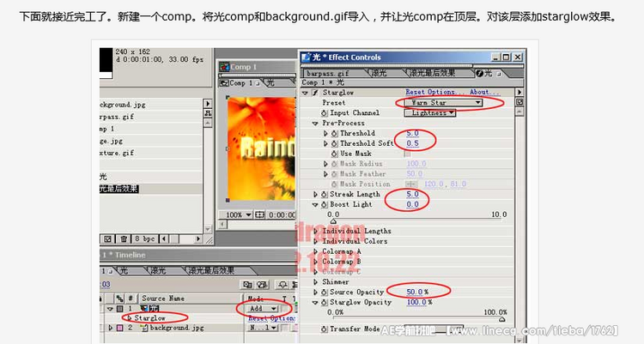644x344 pixels.
Task: Click the trash delete icon in Project panel
Action: pyautogui.click(x=123, y=238)
